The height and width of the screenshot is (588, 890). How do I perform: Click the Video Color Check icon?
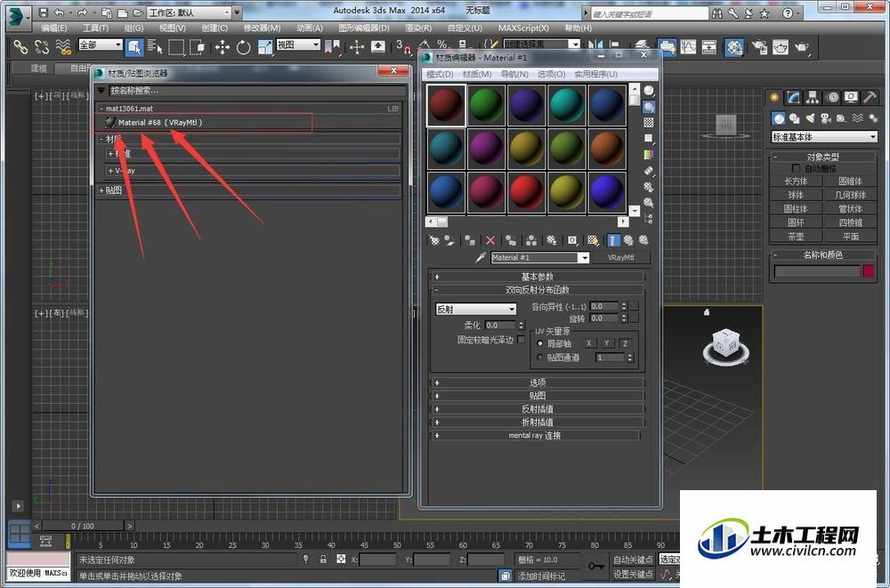click(x=649, y=155)
